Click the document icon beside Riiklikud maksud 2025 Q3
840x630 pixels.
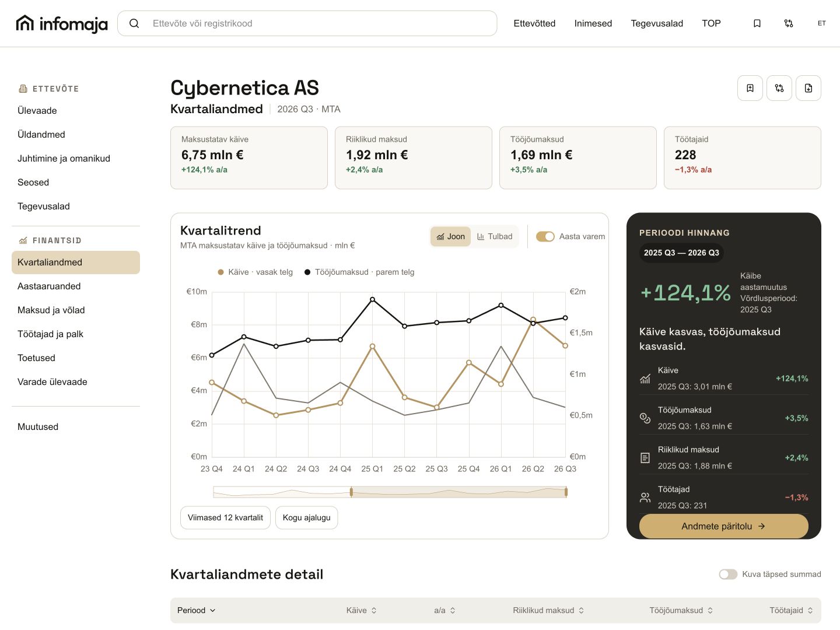645,458
